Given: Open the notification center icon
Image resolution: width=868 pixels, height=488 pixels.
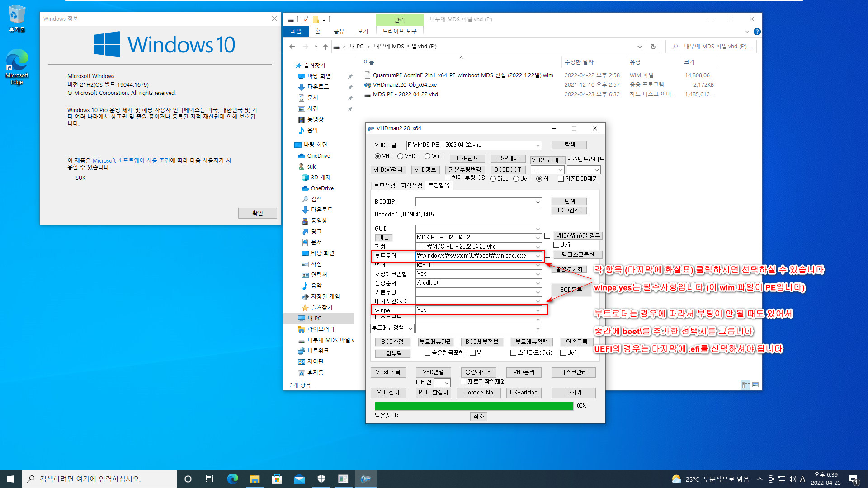Looking at the screenshot, I should pyautogui.click(x=854, y=479).
